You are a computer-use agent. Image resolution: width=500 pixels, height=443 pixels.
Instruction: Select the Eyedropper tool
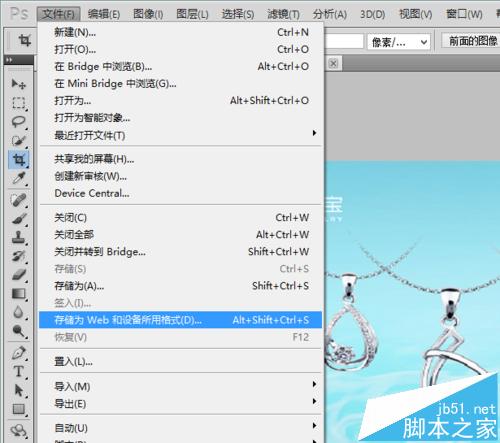point(19,178)
